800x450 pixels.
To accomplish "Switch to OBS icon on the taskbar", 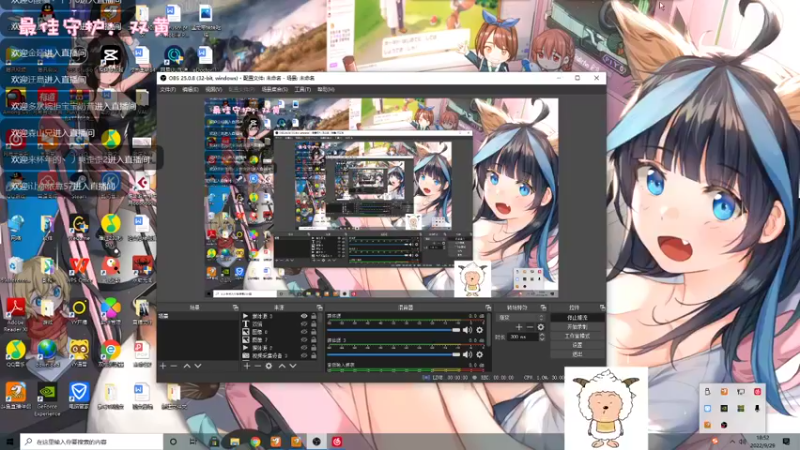I will click(316, 441).
